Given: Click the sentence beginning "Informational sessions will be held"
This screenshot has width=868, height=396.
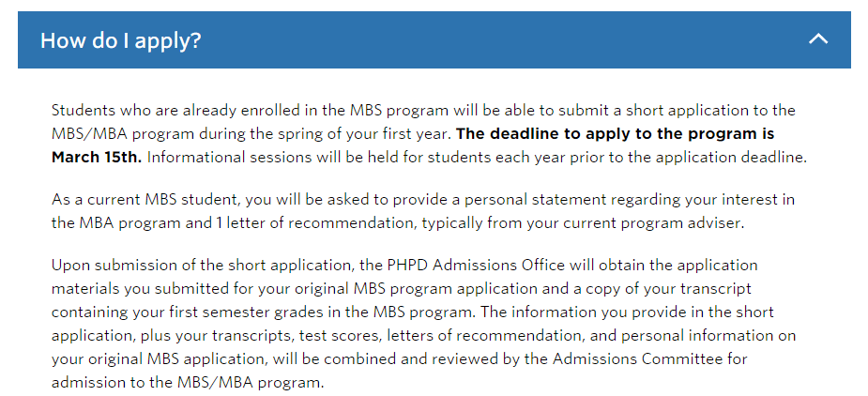Looking at the screenshot, I should point(476,157).
